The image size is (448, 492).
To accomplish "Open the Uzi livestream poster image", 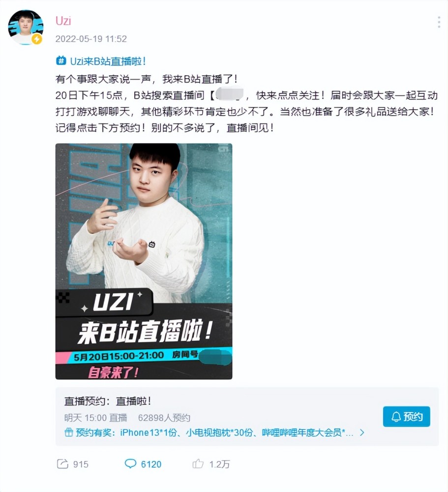I will (x=144, y=261).
